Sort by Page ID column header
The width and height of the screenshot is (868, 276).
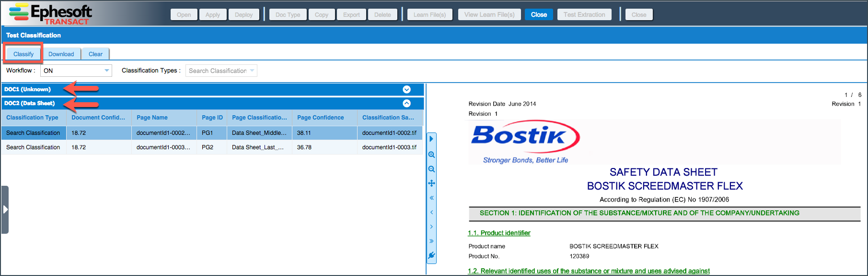[x=212, y=118]
